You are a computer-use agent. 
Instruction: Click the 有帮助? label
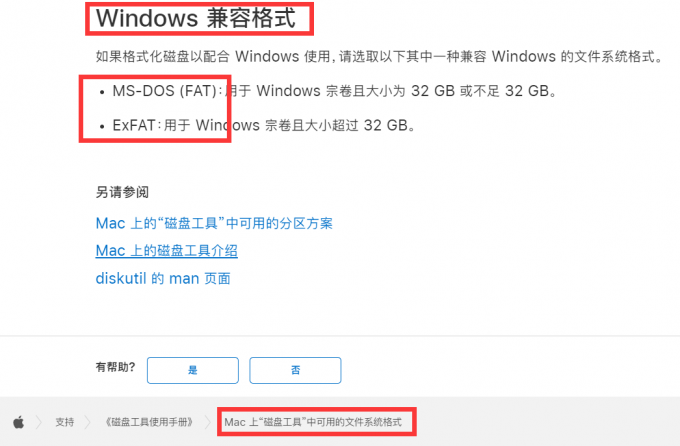[115, 367]
